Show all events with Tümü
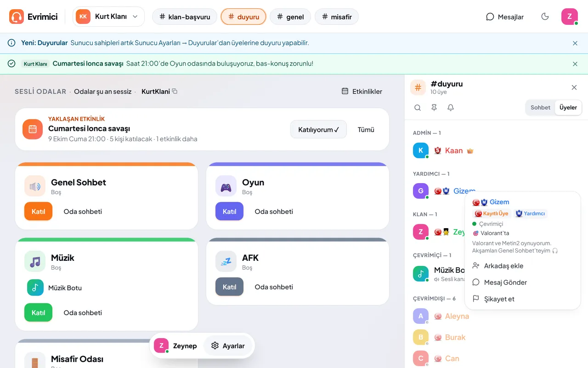The image size is (588, 368). (366, 130)
